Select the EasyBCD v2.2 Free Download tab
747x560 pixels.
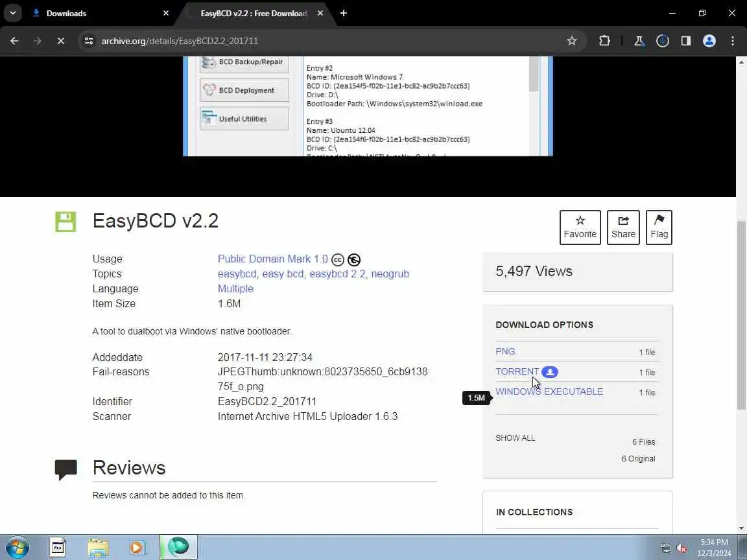coord(254,14)
